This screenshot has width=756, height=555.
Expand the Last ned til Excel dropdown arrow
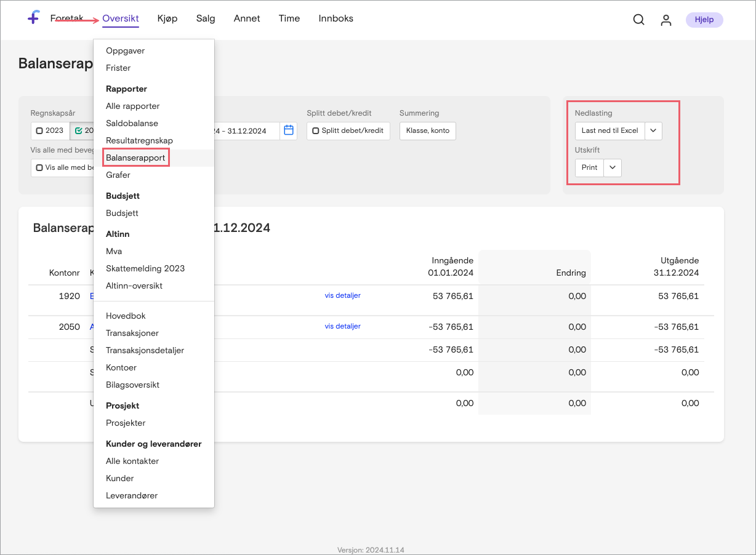654,130
